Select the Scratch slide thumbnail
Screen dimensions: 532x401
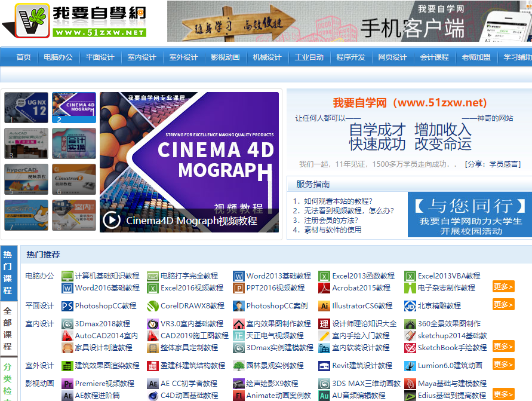tap(26, 215)
